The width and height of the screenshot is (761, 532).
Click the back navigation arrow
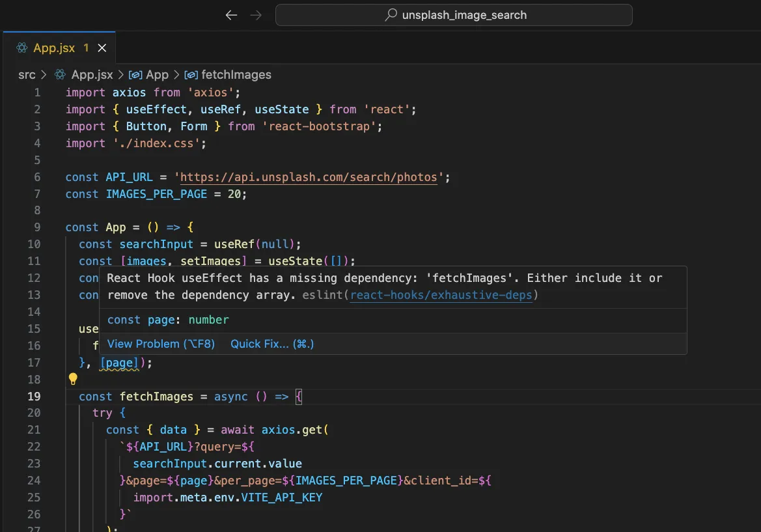[x=231, y=15]
